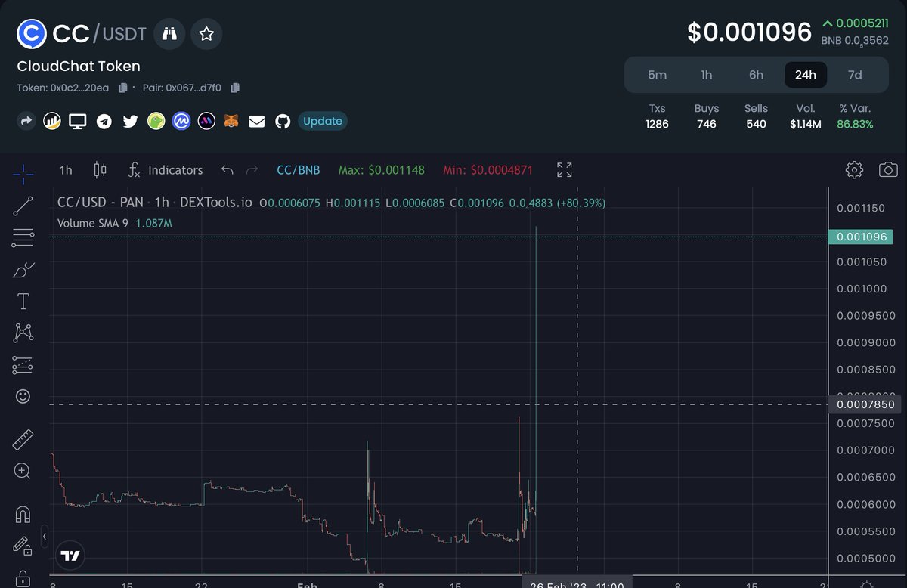The width and height of the screenshot is (907, 588).
Task: Redo the chart action
Action: point(252,170)
